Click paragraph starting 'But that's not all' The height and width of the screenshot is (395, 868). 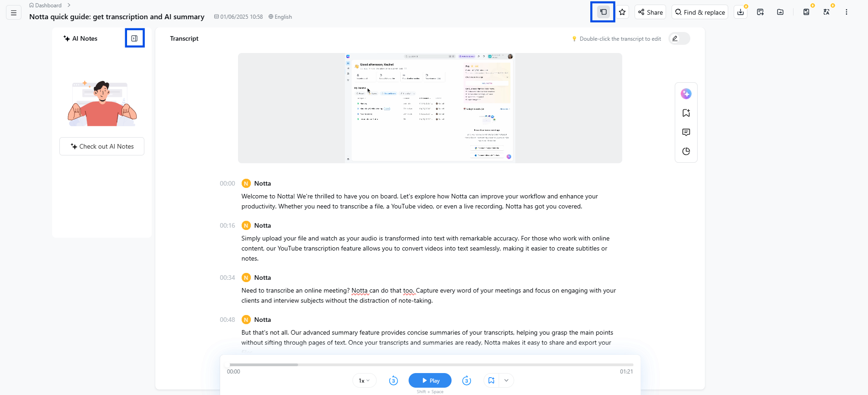point(427,337)
